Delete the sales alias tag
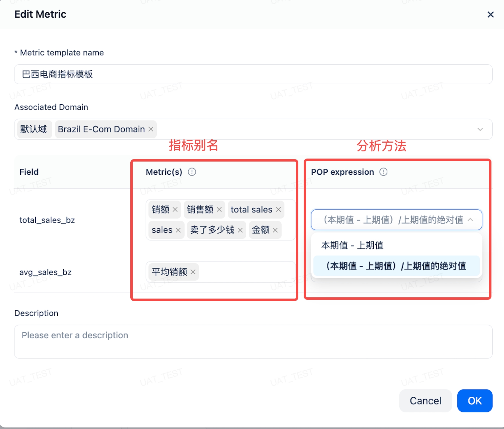The height and width of the screenshot is (429, 504). click(178, 230)
